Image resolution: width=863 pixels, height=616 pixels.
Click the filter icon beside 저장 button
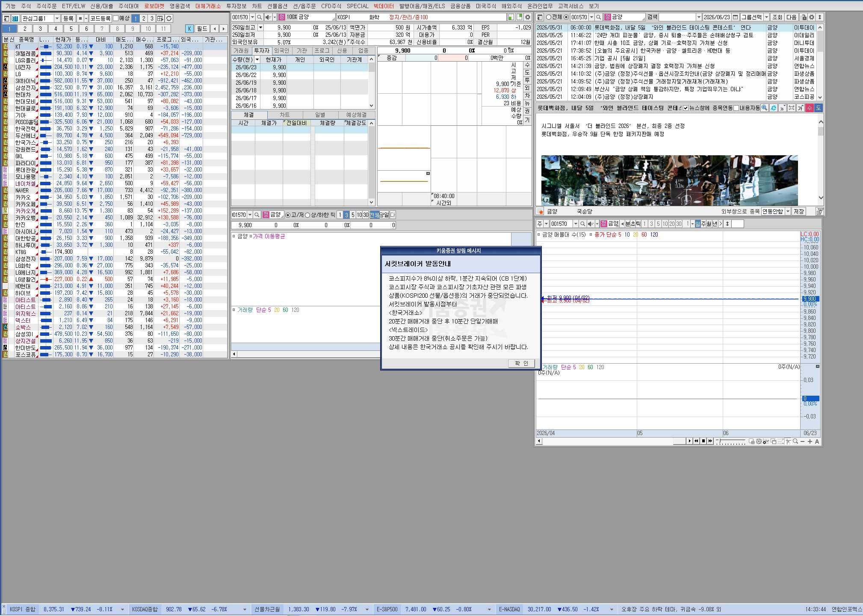819,211
